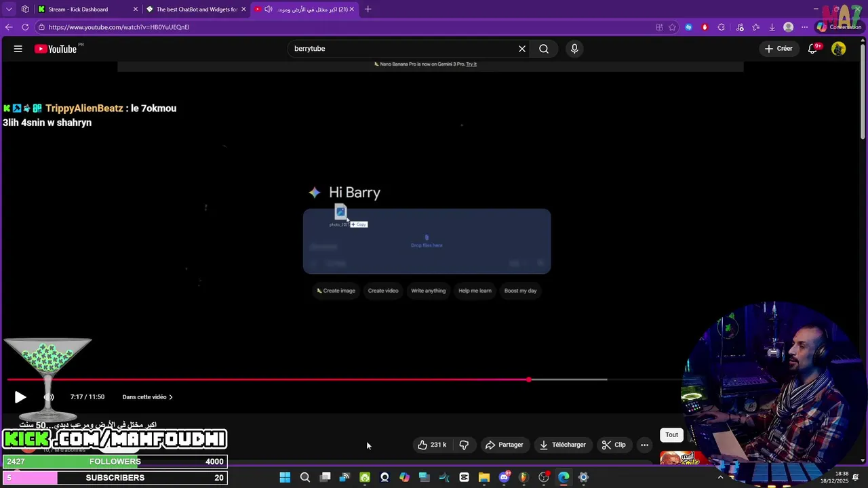
Task: Create a Clip from the video
Action: [x=614, y=445]
